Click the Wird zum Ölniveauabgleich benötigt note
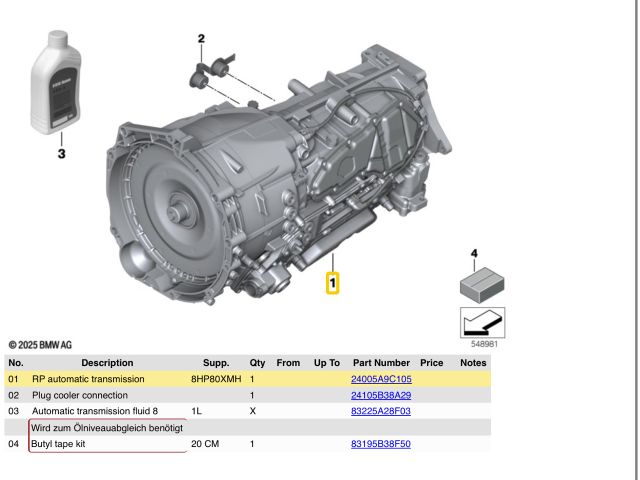 tap(106, 427)
